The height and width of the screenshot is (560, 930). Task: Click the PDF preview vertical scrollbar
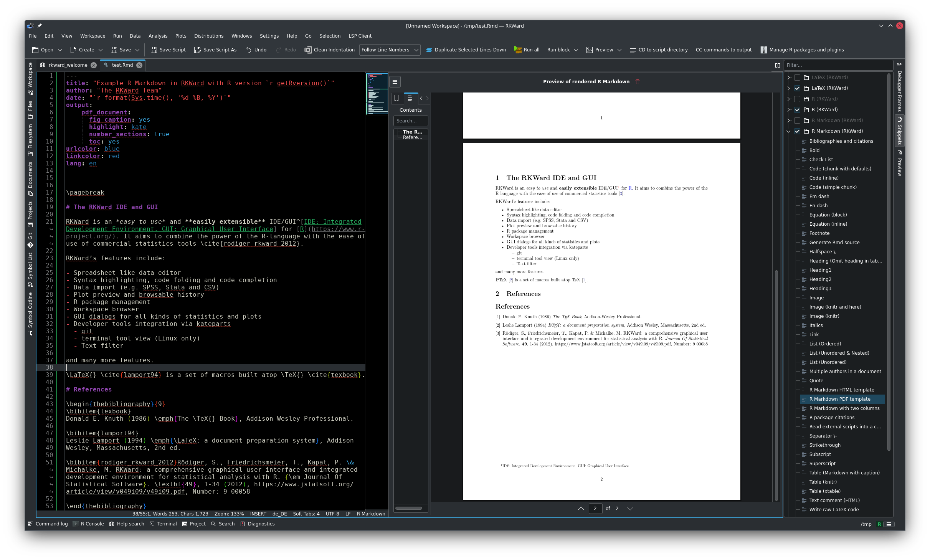tap(776, 386)
